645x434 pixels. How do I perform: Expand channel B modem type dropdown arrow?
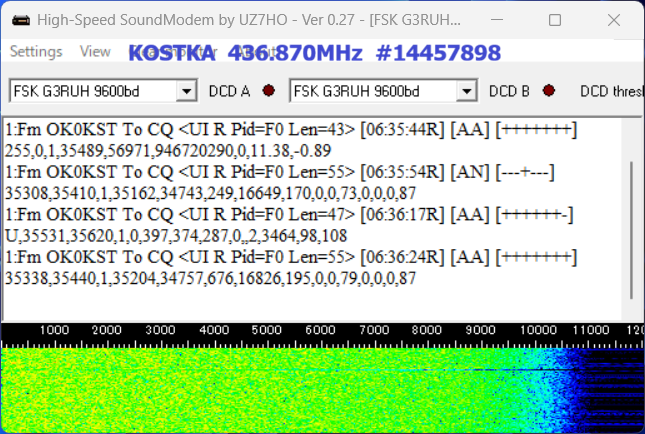coord(466,91)
